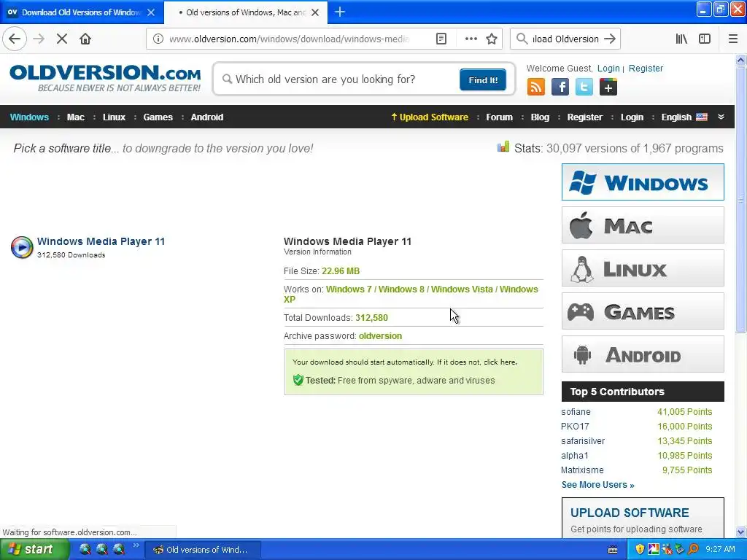Image resolution: width=747 pixels, height=560 pixels.
Task: Click See More Users link
Action: tap(598, 485)
